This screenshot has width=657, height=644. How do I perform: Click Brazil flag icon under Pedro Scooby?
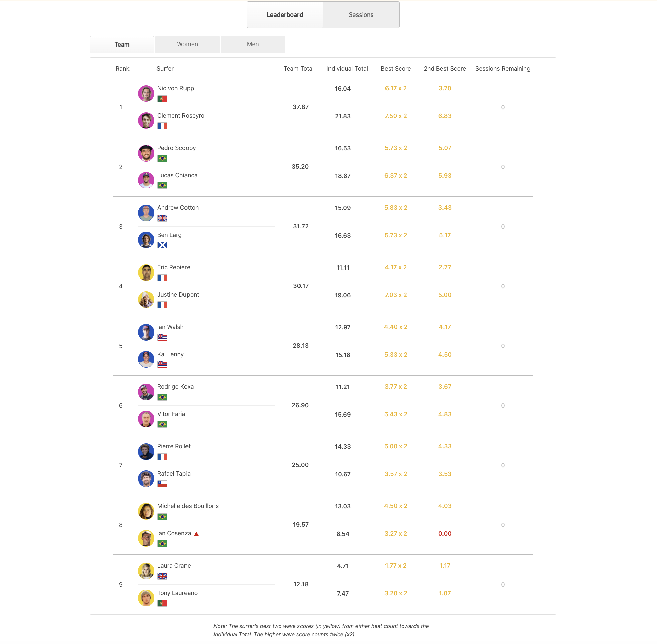(x=162, y=158)
